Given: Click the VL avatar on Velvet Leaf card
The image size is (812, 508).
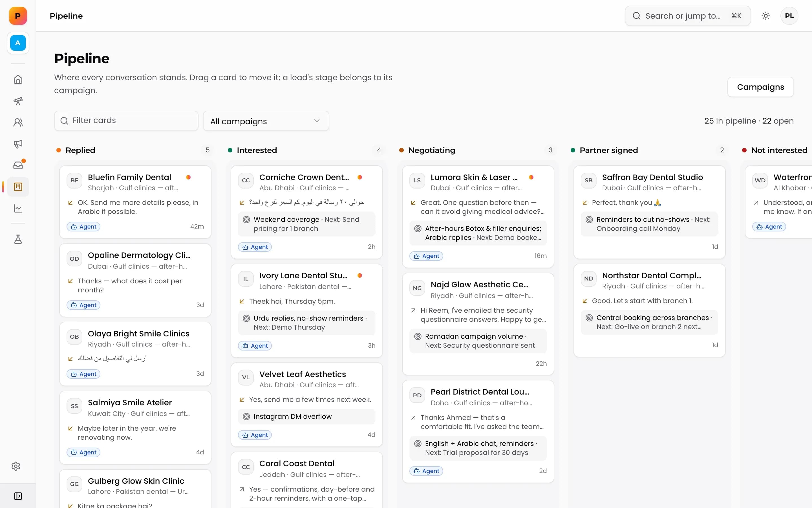Looking at the screenshot, I should pyautogui.click(x=246, y=377).
